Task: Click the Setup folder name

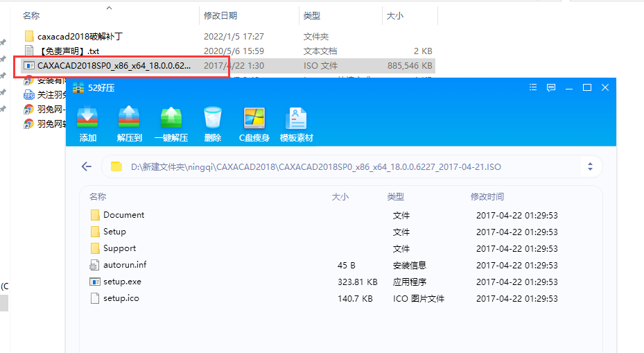Action: pos(114,232)
